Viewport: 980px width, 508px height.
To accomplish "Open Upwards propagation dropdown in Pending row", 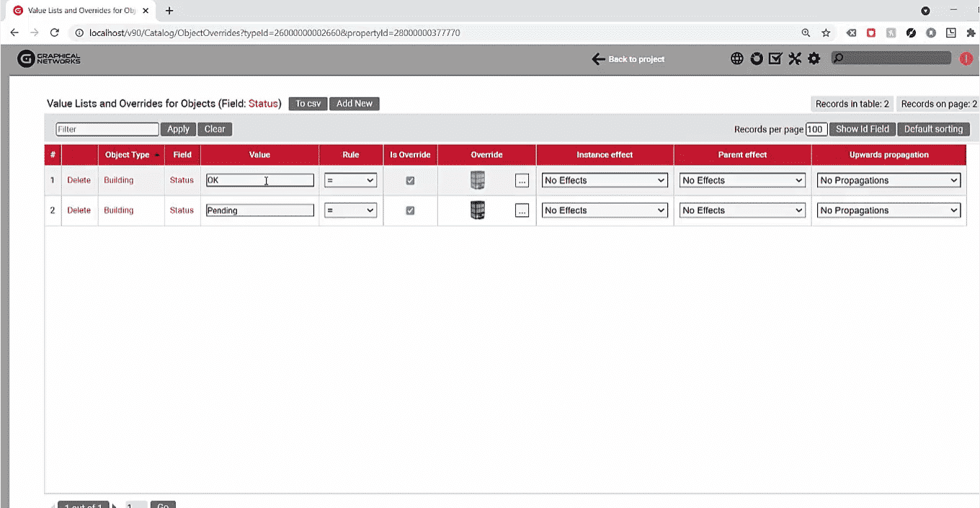I will coord(888,210).
